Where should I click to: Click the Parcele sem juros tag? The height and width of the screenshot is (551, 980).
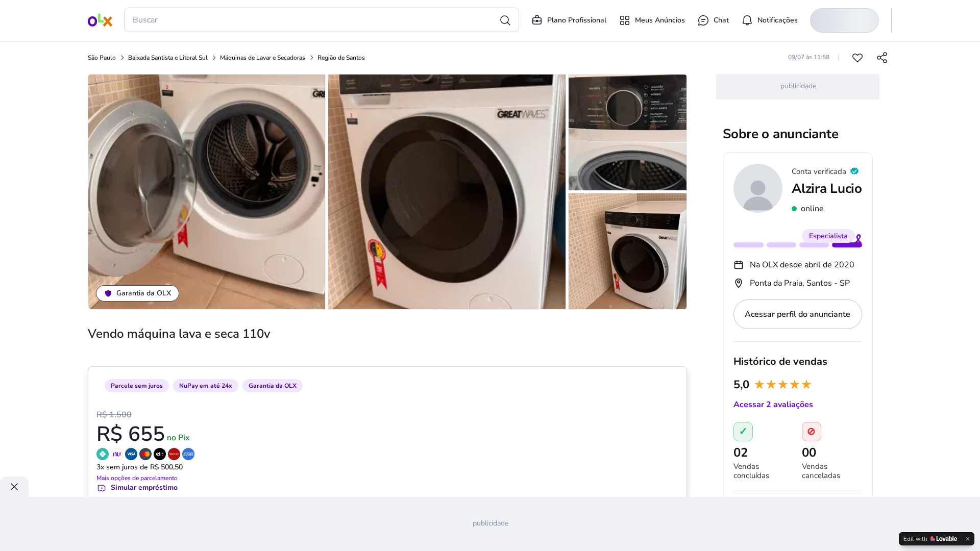[x=136, y=386]
